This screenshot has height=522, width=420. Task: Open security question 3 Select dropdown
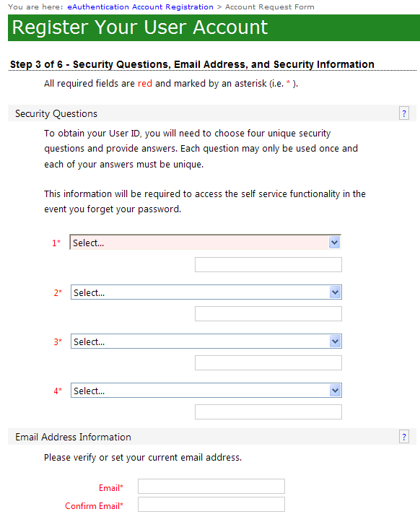pos(206,342)
